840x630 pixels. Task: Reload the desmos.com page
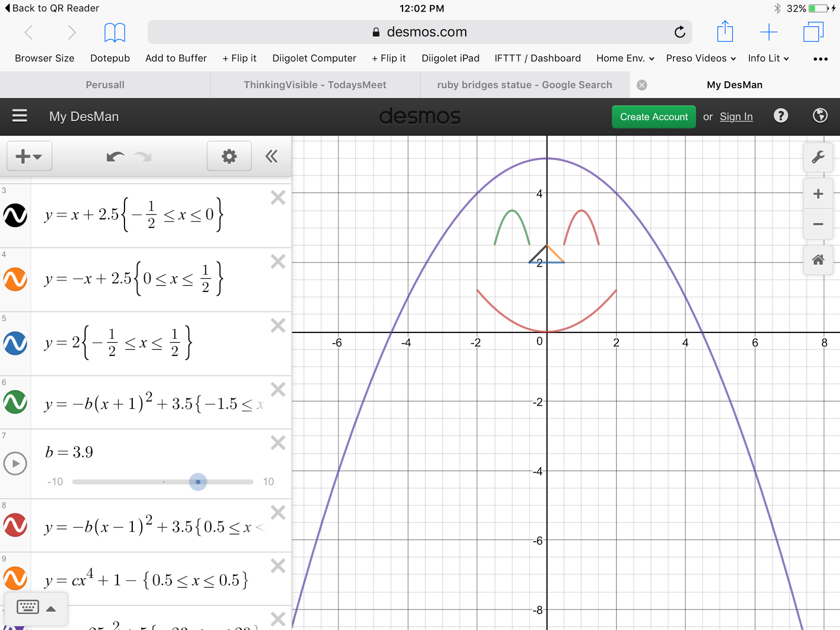click(680, 32)
